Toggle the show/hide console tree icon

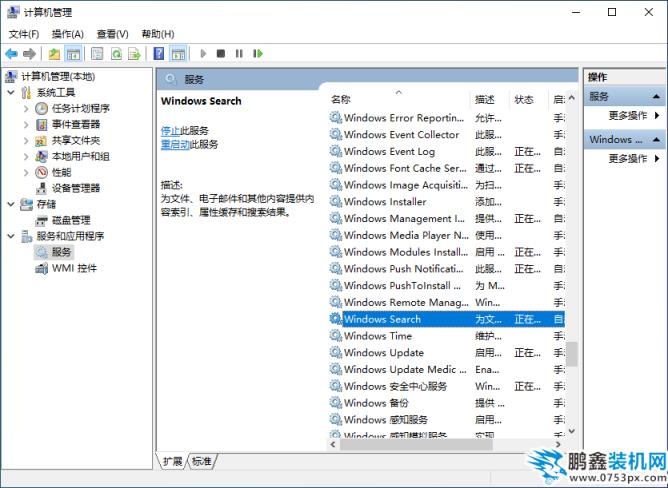click(73, 54)
